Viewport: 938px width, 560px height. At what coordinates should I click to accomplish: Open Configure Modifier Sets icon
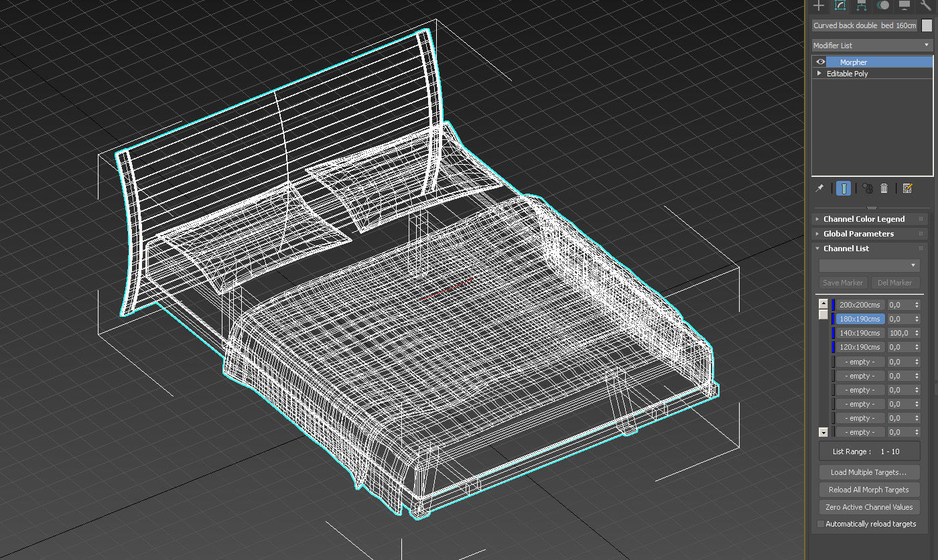(x=907, y=189)
